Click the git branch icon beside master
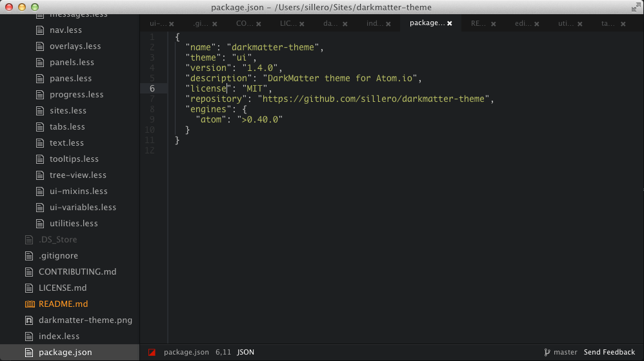The height and width of the screenshot is (361, 644). (x=547, y=353)
